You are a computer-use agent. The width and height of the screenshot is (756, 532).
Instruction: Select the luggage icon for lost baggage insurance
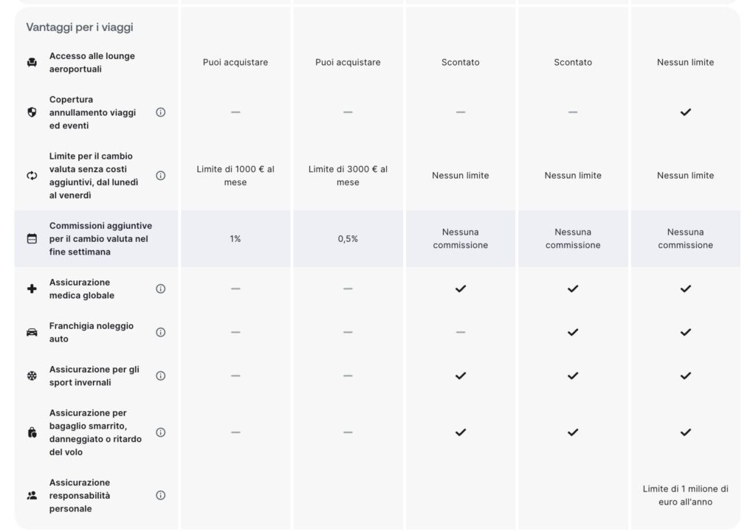pyautogui.click(x=30, y=433)
